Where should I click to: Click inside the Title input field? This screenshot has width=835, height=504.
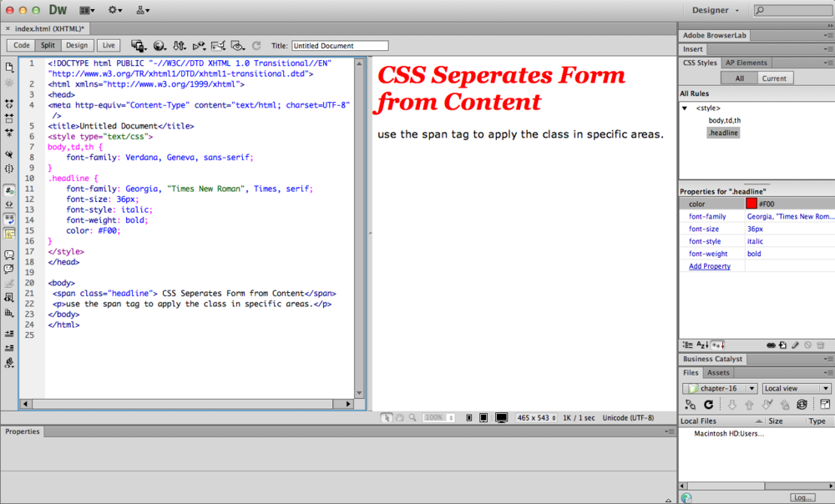pyautogui.click(x=340, y=45)
